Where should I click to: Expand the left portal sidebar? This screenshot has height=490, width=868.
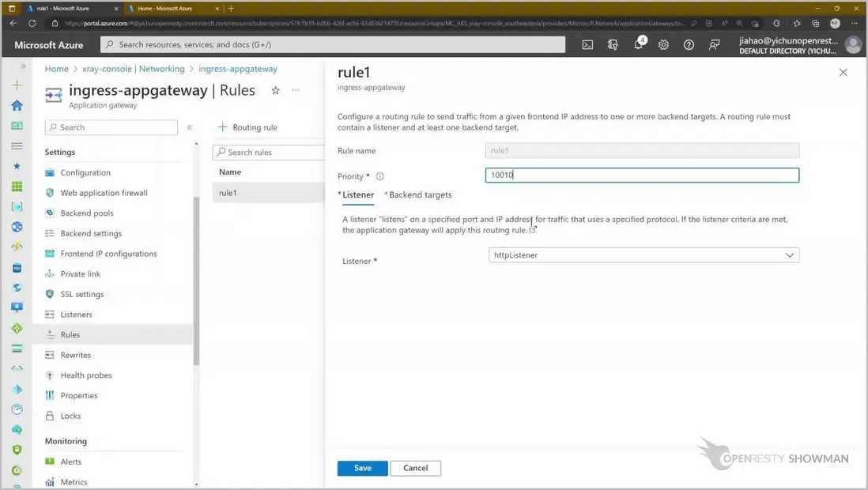tap(23, 67)
